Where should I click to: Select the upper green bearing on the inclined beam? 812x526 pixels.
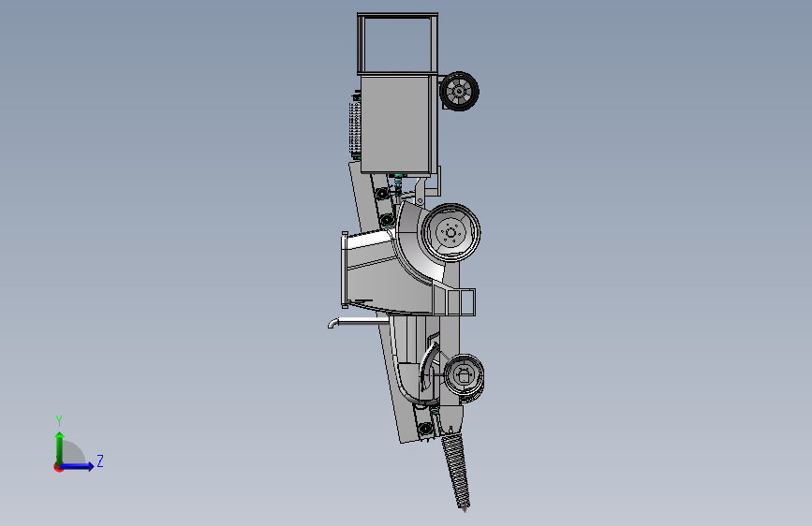[382, 194]
